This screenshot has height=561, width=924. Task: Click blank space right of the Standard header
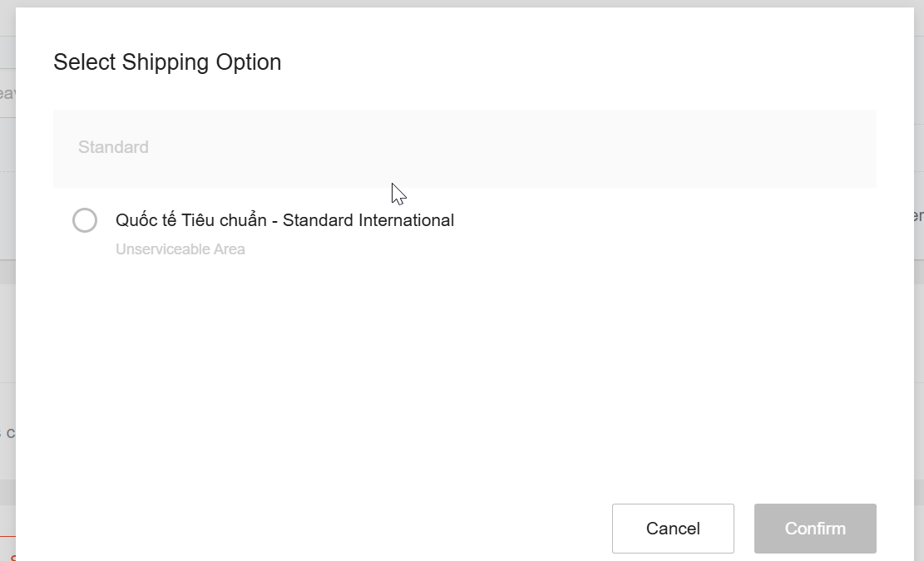pyautogui.click(x=582, y=148)
